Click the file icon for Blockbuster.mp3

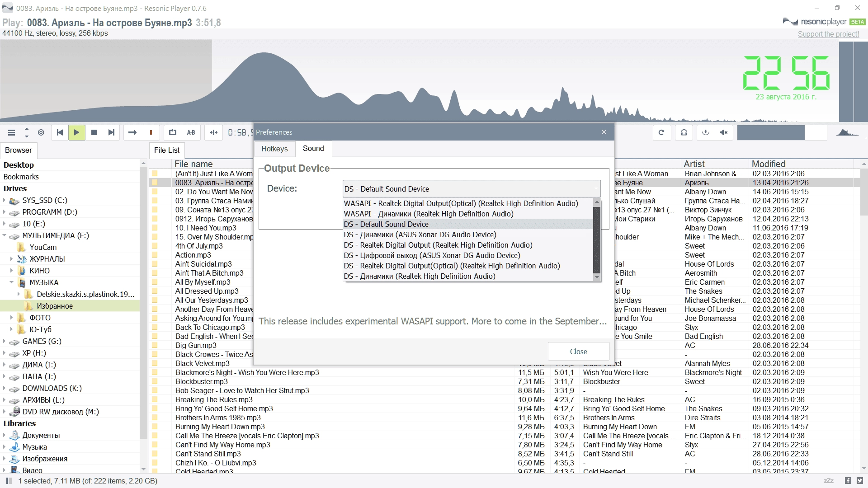[155, 381]
